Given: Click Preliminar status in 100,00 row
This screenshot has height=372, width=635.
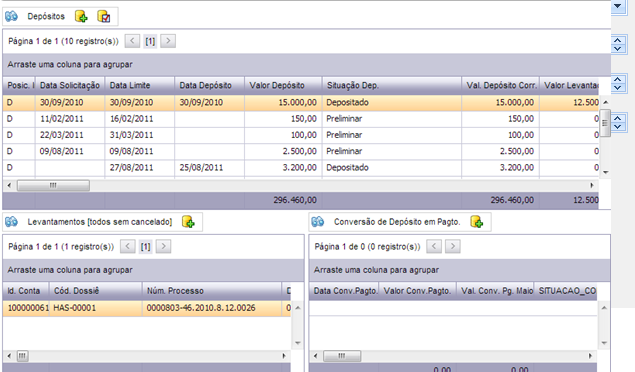Looking at the screenshot, I should [x=392, y=135].
